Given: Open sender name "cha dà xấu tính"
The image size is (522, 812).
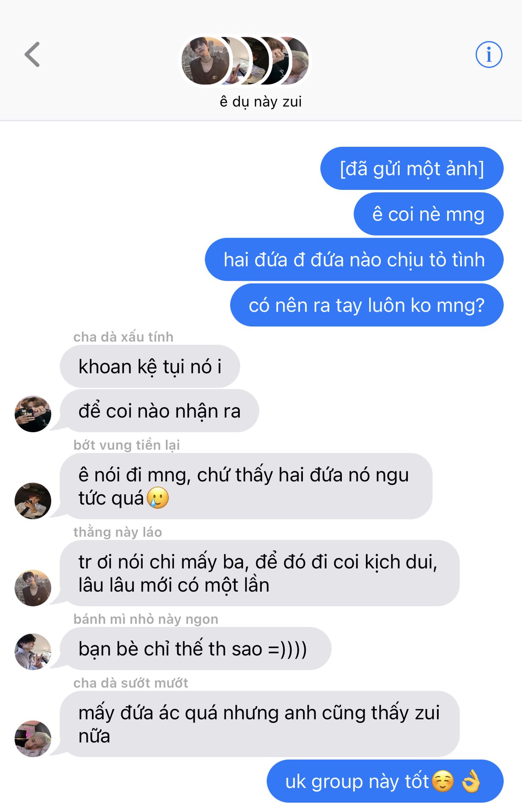Looking at the screenshot, I should 123,337.
